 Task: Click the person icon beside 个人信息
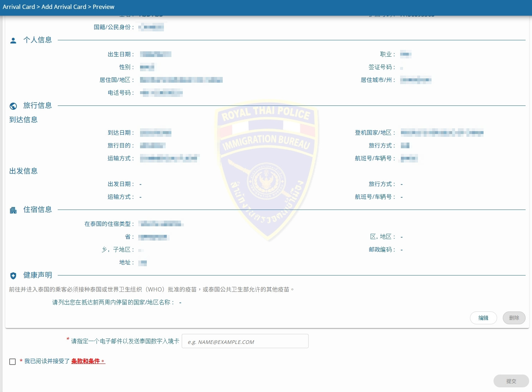pos(13,40)
